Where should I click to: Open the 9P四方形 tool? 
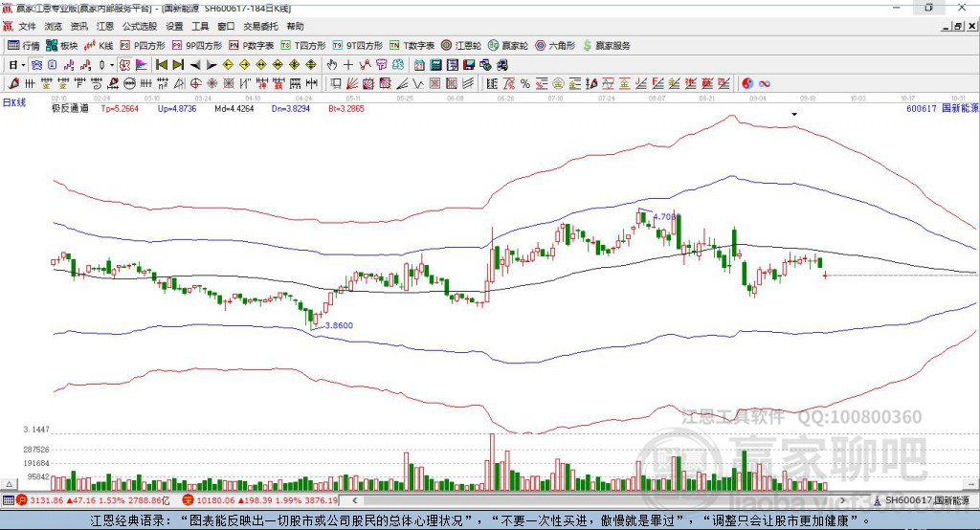click(196, 46)
